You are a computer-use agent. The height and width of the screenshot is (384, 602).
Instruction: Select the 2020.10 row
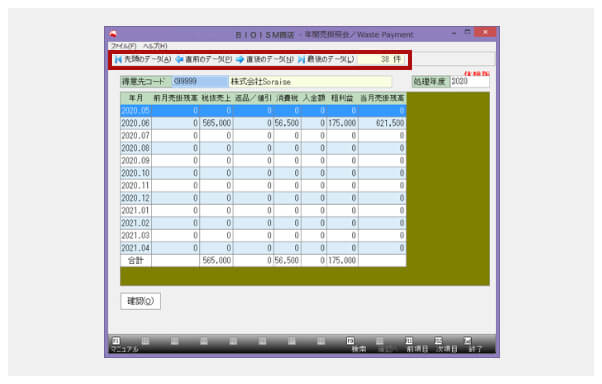tap(263, 173)
